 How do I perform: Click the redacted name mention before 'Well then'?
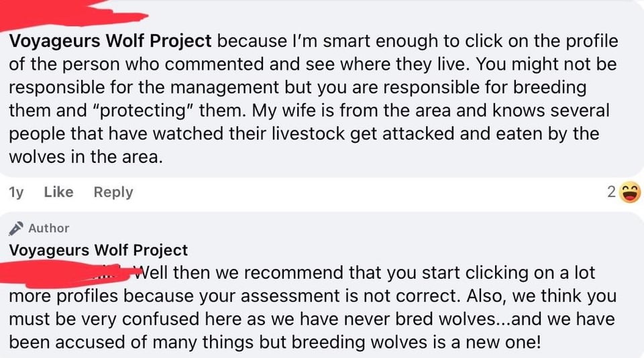click(67, 272)
